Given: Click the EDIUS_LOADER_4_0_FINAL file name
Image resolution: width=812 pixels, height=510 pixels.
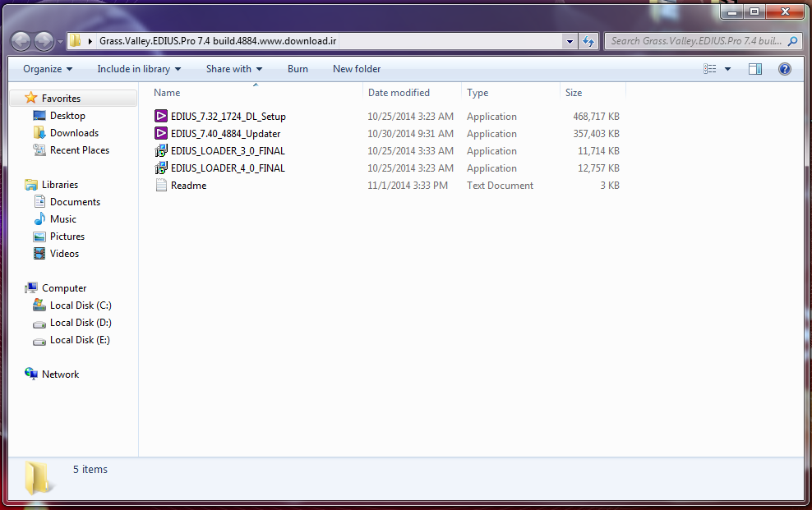Looking at the screenshot, I should pos(228,168).
